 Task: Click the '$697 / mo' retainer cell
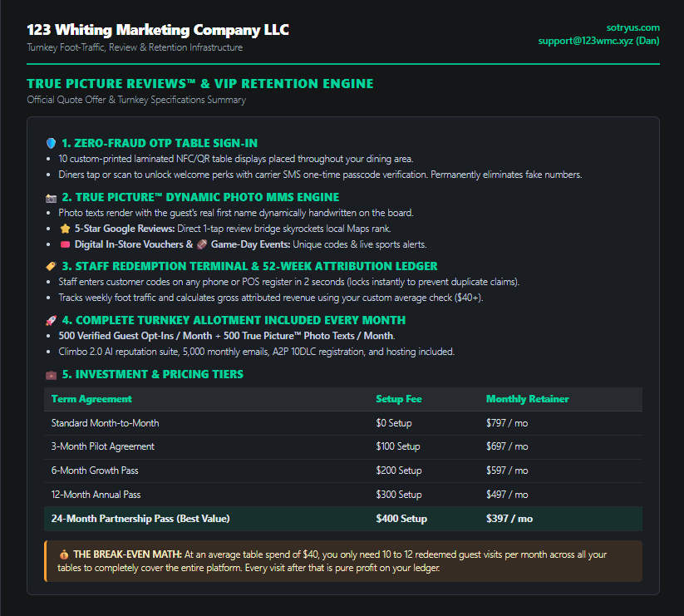[507, 446]
